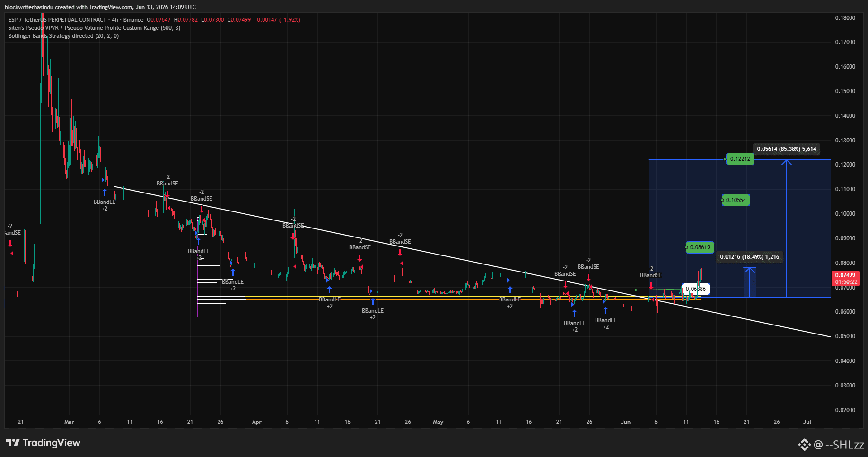This screenshot has height=457, width=868.
Task: Click the bar countdown 01:50:22
Action: click(845, 282)
